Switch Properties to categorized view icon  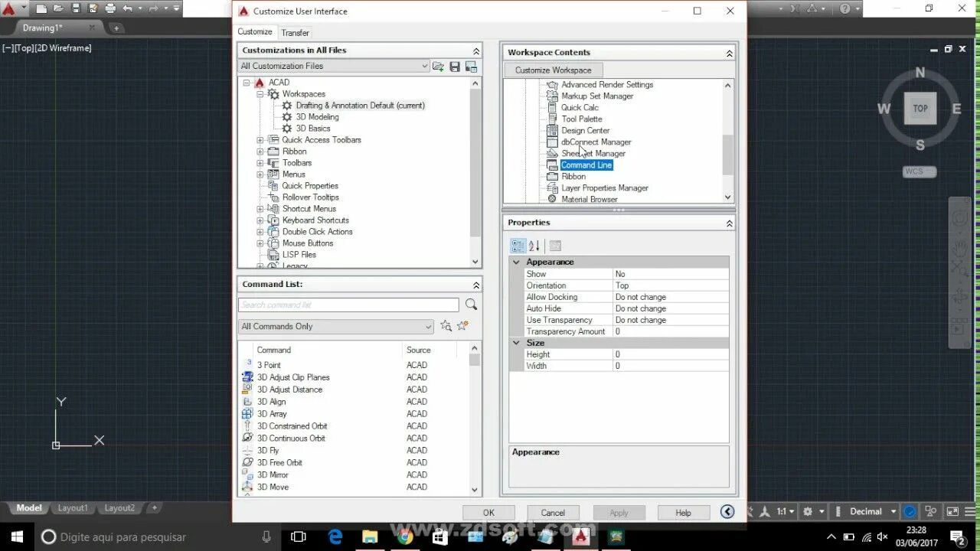(518, 246)
